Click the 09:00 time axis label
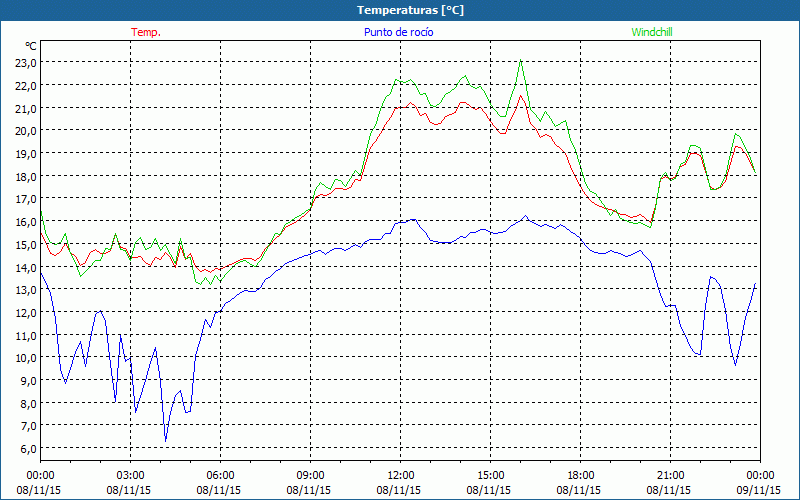 [310, 476]
